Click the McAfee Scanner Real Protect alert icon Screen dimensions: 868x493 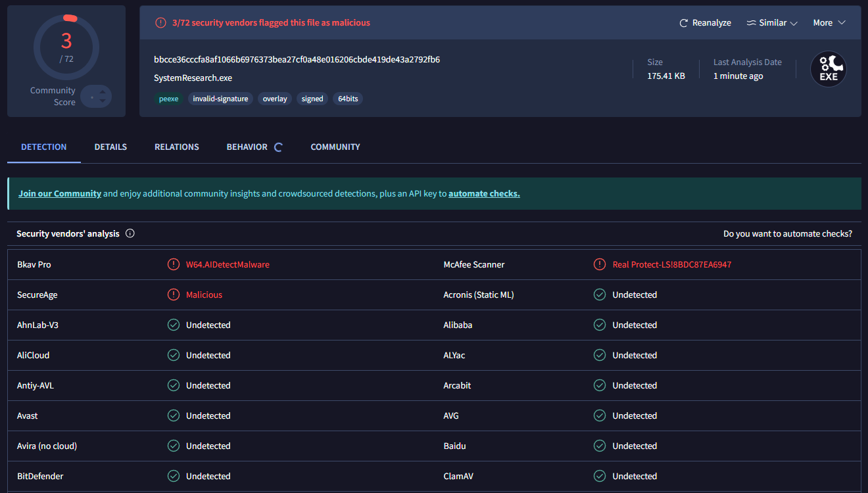point(600,264)
